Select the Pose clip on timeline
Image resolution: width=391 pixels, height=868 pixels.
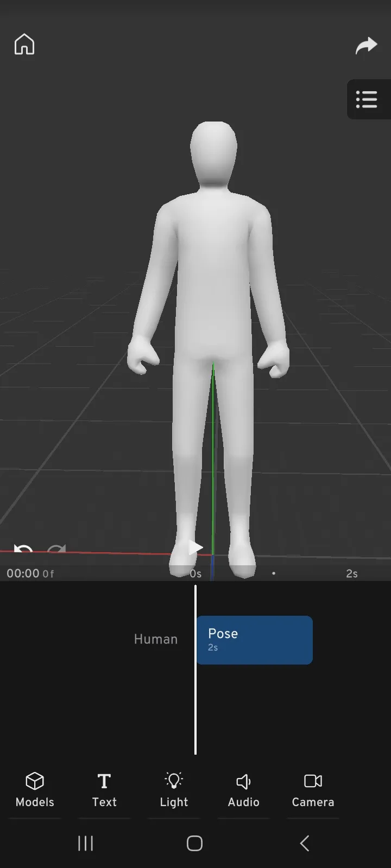254,640
